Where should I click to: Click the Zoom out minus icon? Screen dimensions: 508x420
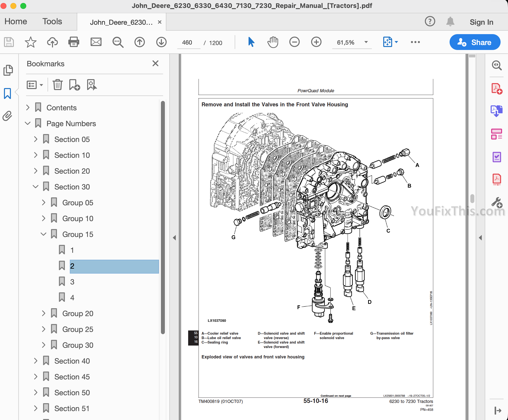tap(294, 42)
